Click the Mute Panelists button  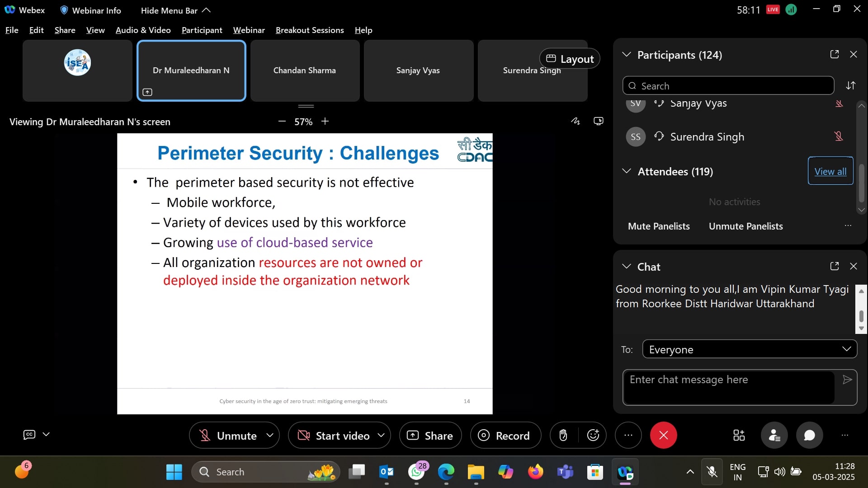coord(659,226)
